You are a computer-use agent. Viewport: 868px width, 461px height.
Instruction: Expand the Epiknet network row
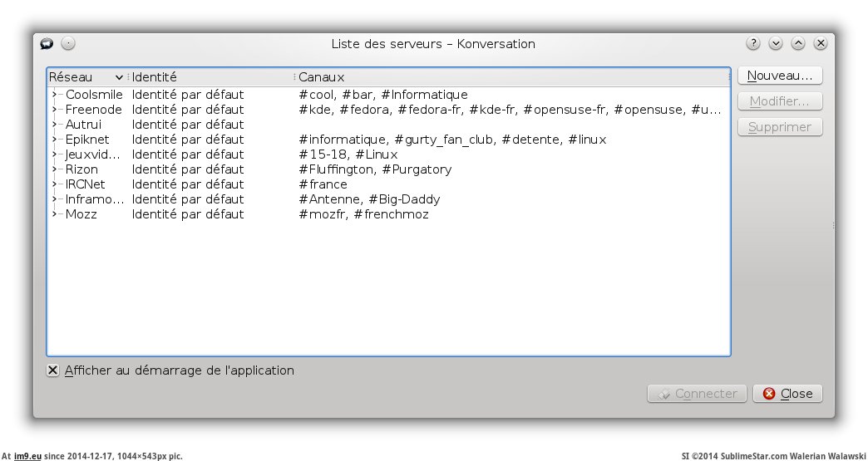click(55, 140)
